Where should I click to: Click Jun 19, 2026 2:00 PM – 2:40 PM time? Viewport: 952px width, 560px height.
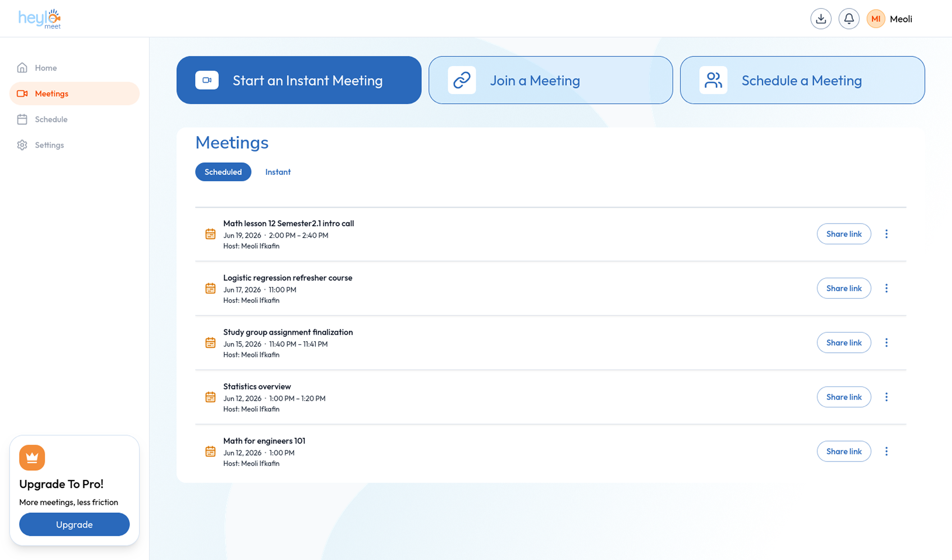click(x=276, y=235)
